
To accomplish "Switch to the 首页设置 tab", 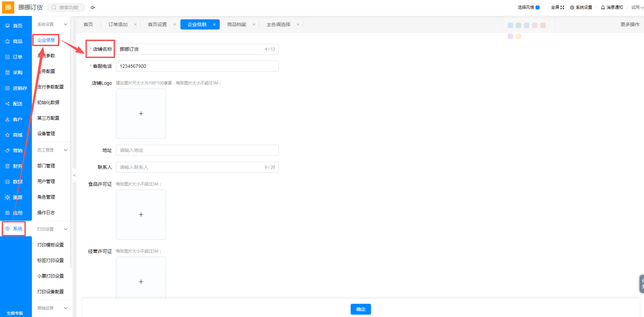I will tap(157, 24).
